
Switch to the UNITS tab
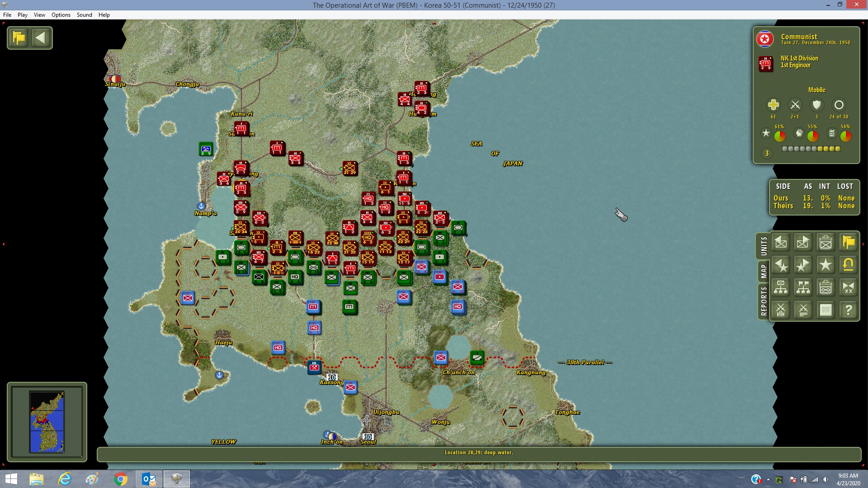(x=764, y=246)
